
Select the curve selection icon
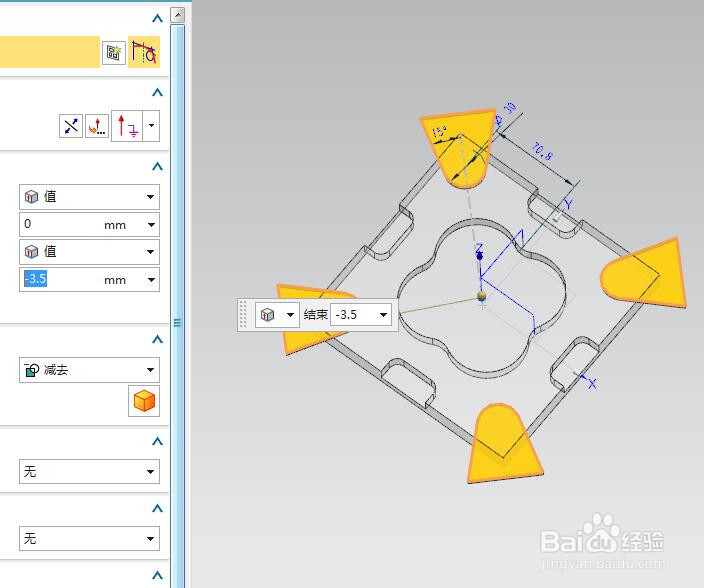144,52
